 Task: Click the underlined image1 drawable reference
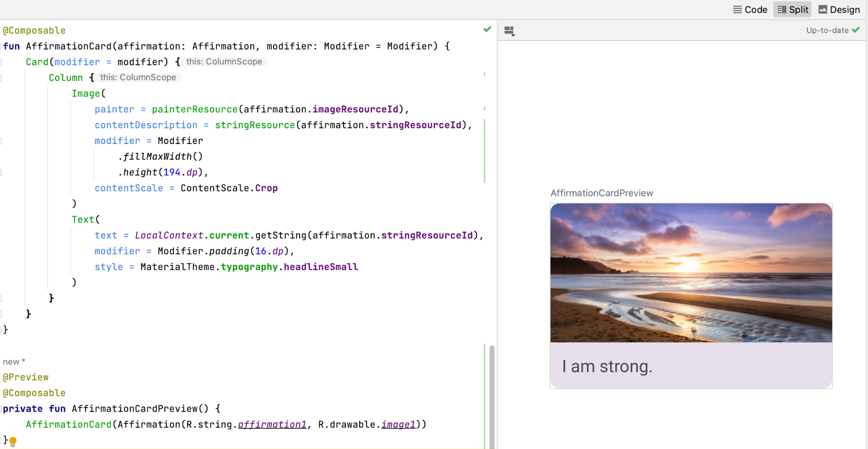[x=398, y=424]
